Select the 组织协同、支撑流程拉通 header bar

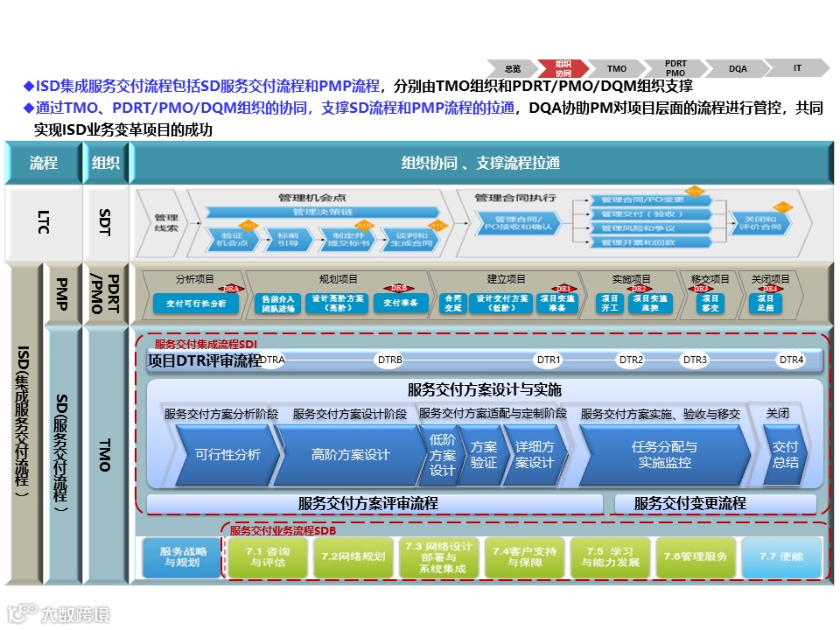click(481, 163)
